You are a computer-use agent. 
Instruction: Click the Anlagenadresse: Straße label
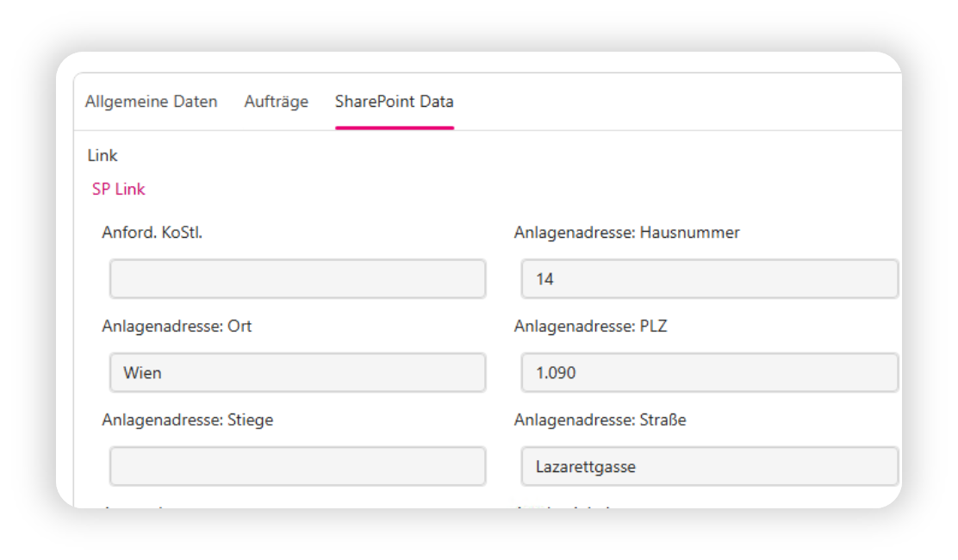[600, 420]
